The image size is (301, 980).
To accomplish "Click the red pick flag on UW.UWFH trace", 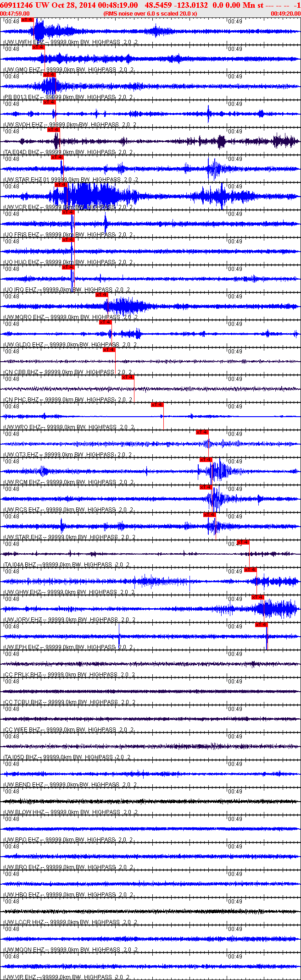I will coord(28,20).
